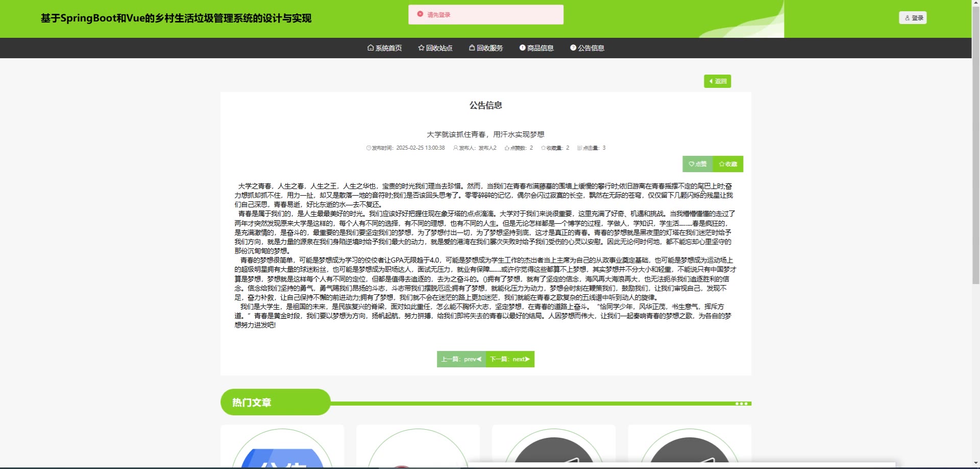The height and width of the screenshot is (469, 980).
Task: Click the red error icon in 请先登录 alert
Action: [x=420, y=14]
